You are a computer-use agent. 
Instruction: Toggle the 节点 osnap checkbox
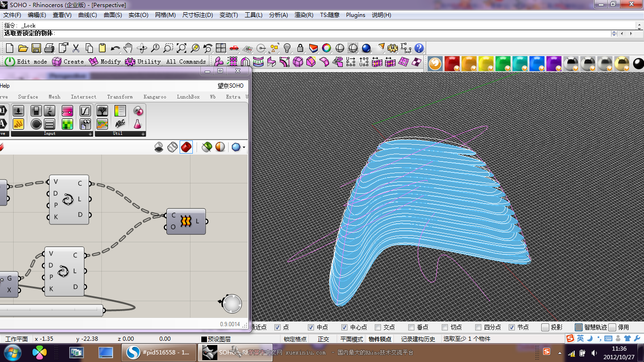pos(512,327)
